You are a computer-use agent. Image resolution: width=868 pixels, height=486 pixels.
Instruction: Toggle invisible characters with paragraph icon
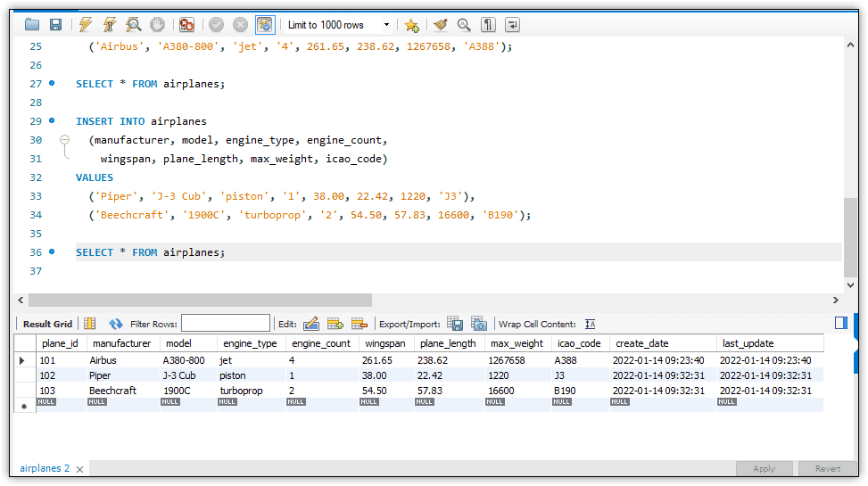pos(488,25)
